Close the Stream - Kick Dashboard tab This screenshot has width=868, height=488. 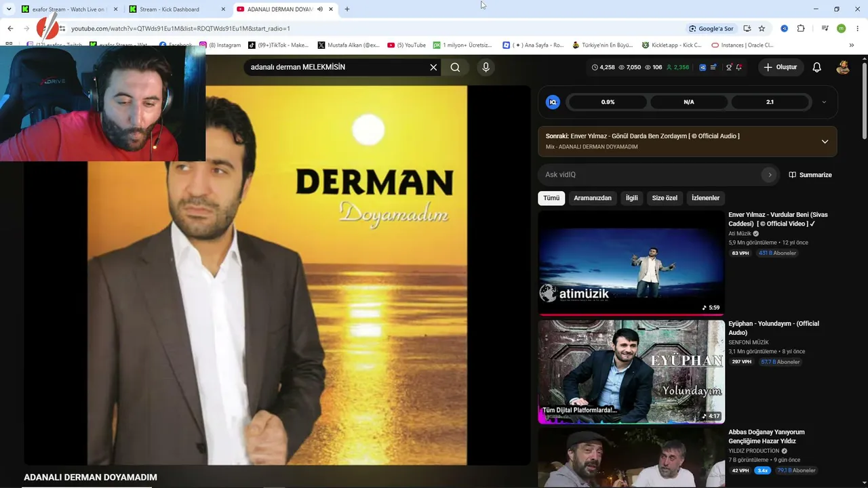click(223, 9)
